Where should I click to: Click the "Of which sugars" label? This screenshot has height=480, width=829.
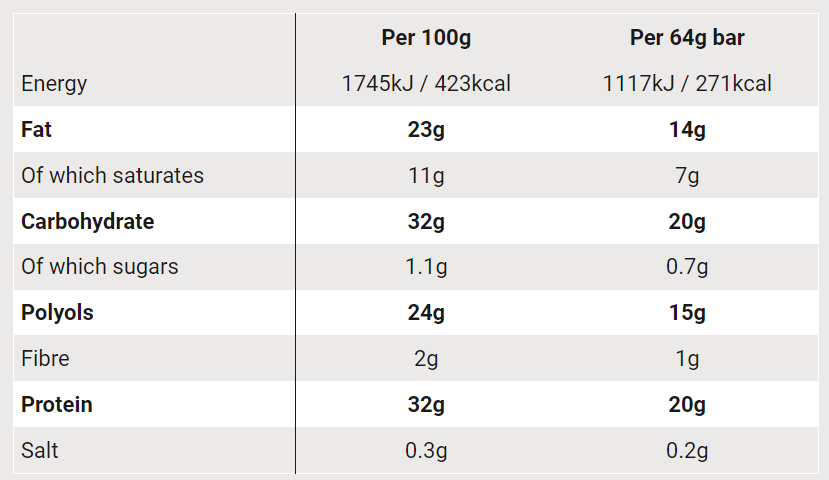[x=100, y=267]
